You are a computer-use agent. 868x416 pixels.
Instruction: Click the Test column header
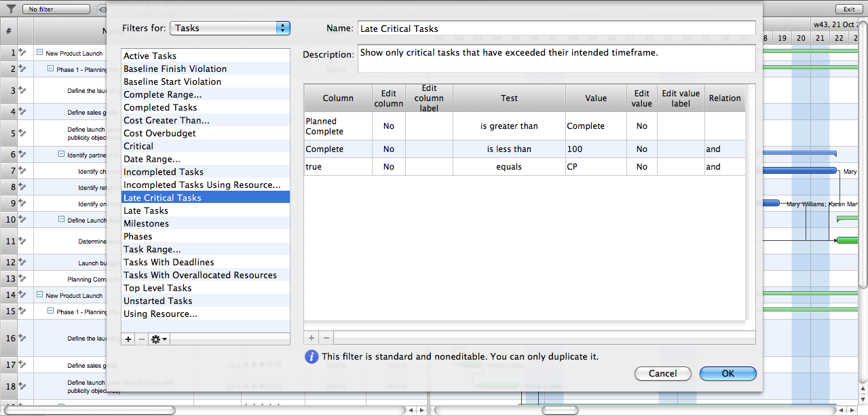tap(509, 98)
